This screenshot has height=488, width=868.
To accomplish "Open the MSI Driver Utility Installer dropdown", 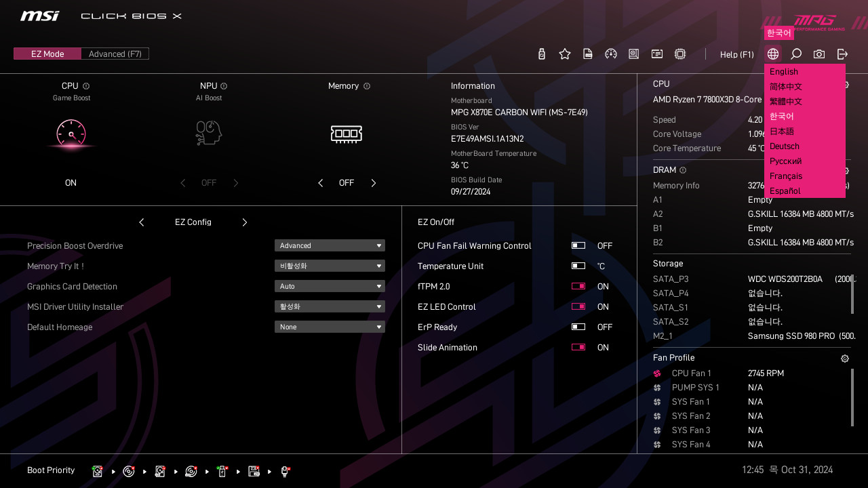I will (x=330, y=306).
